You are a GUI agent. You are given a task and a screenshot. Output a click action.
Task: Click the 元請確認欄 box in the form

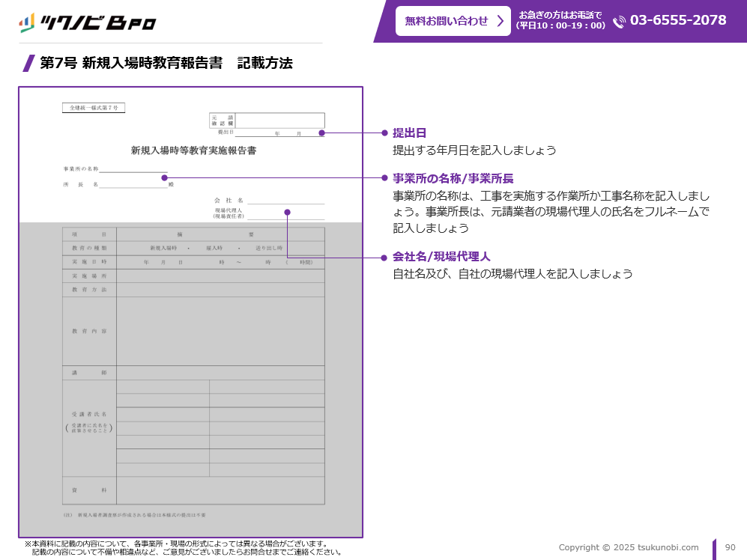click(x=267, y=121)
